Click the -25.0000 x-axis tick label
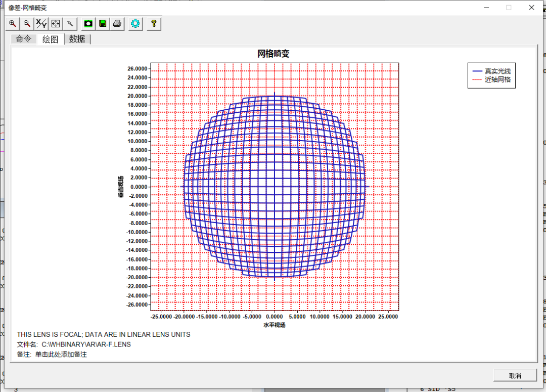Image resolution: width=546 pixels, height=392 pixels. [162, 317]
